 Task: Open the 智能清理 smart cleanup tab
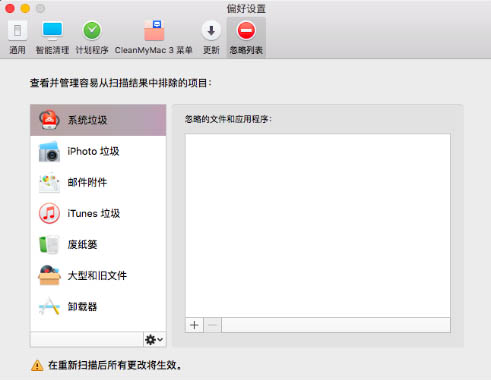click(x=52, y=37)
